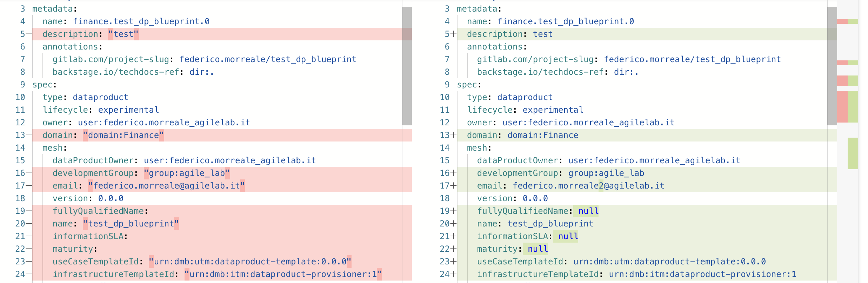Screen dimensions: 868x283
Task: Click informationSLA key in the left pane
Action: tap(88, 236)
